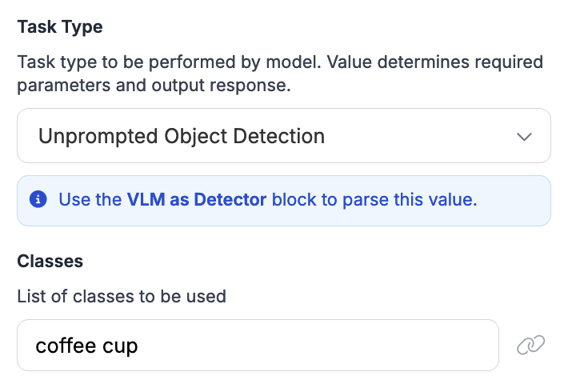Open the Task Type dropdown
Image resolution: width=568 pixels, height=392 pixels.
(x=283, y=136)
